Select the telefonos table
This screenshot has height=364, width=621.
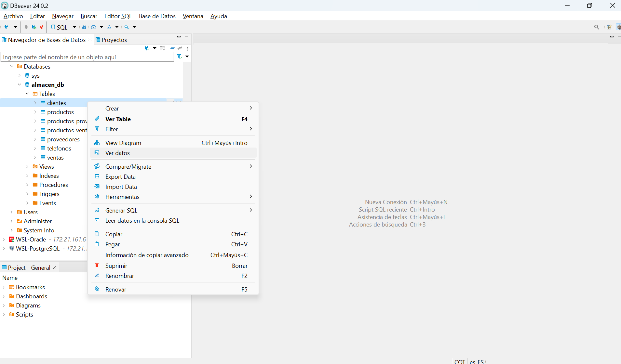tap(59, 148)
